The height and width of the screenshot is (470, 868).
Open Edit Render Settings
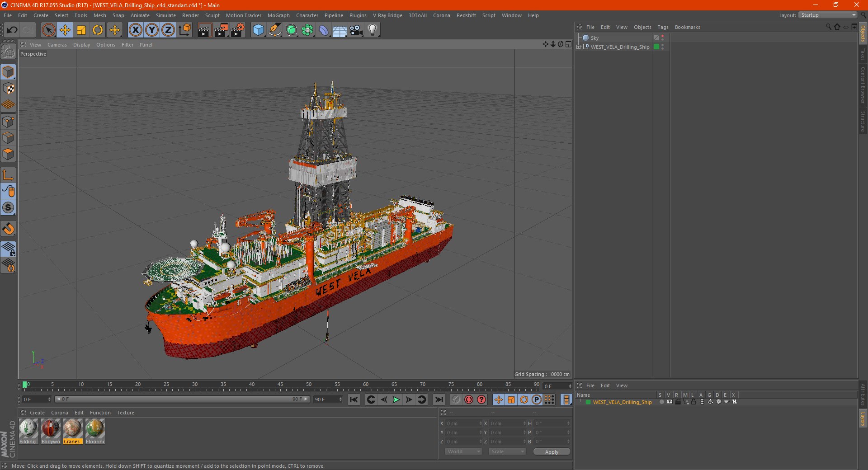pyautogui.click(x=238, y=30)
